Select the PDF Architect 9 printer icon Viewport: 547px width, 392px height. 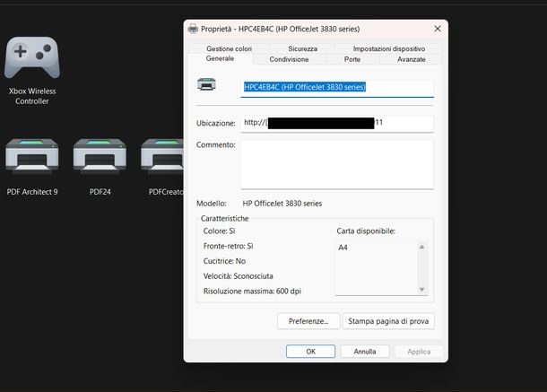pos(32,156)
